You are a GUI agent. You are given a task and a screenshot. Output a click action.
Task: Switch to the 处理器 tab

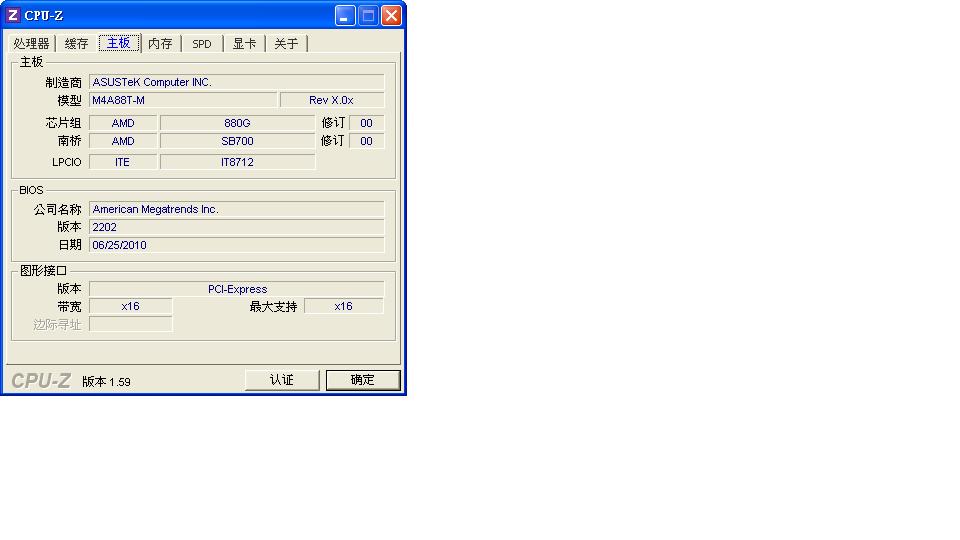[x=31, y=43]
